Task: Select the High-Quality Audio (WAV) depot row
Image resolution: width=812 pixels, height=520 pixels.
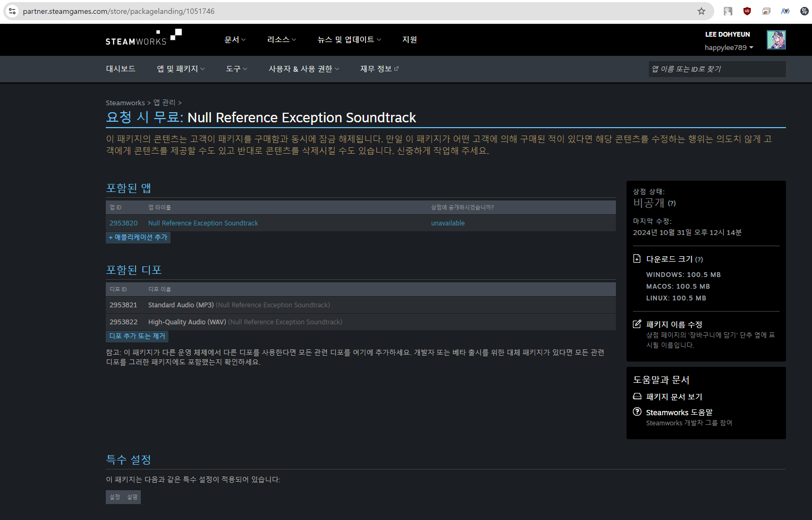Action: [361, 322]
